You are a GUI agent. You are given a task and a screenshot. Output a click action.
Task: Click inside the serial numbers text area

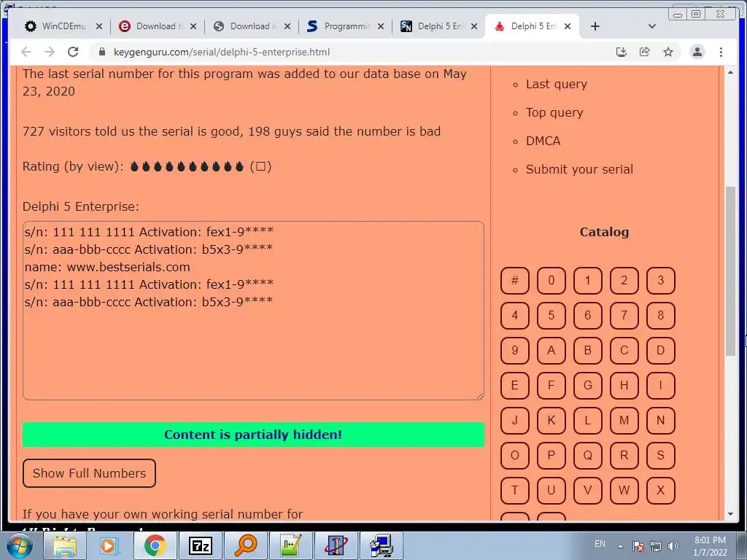(x=253, y=311)
